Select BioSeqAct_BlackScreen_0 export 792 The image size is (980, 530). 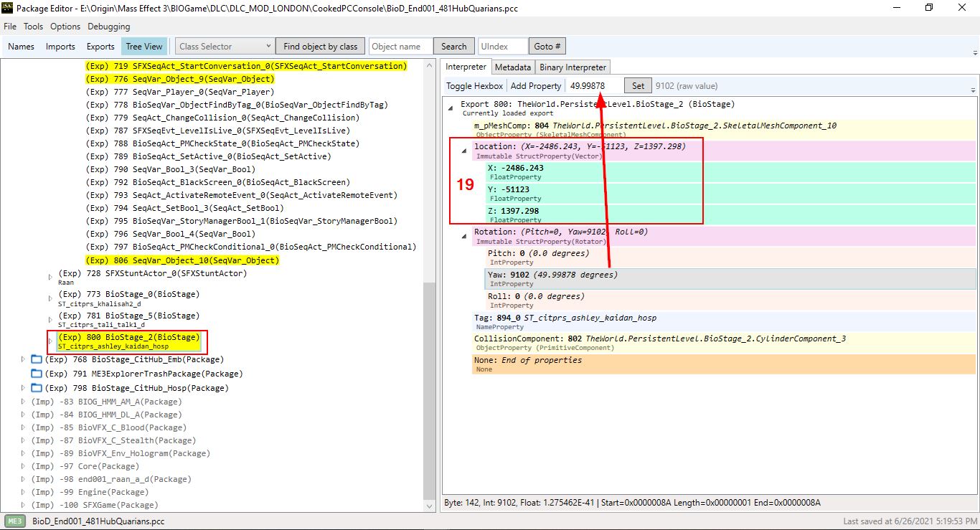pyautogui.click(x=217, y=182)
